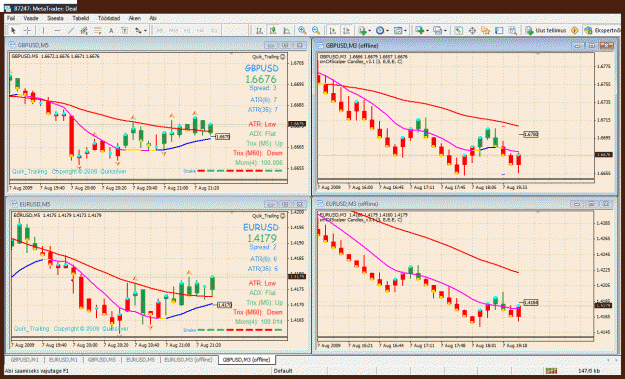625x379 pixels.
Task: Switch to EURUSD,M1 chart tab
Action: tap(63, 359)
